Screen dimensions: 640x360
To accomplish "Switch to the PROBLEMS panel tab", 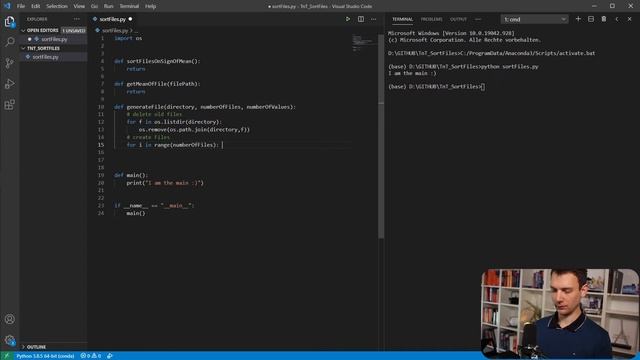I will [431, 19].
